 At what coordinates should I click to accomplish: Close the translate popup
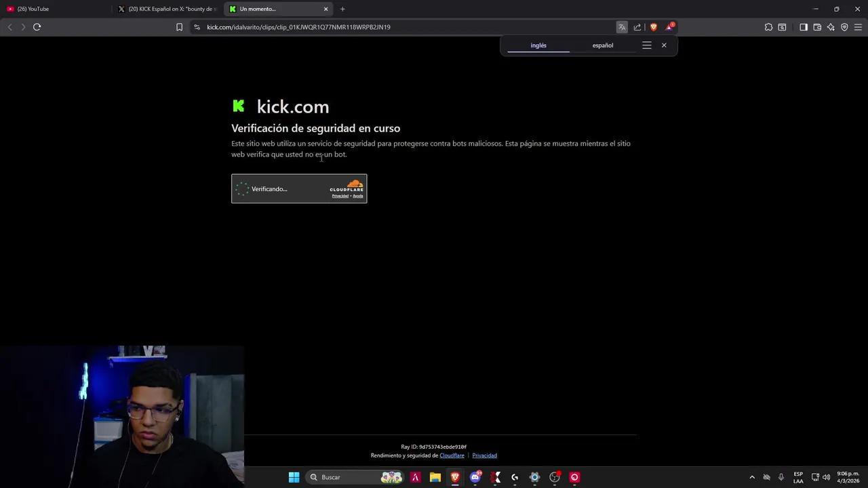coord(664,45)
